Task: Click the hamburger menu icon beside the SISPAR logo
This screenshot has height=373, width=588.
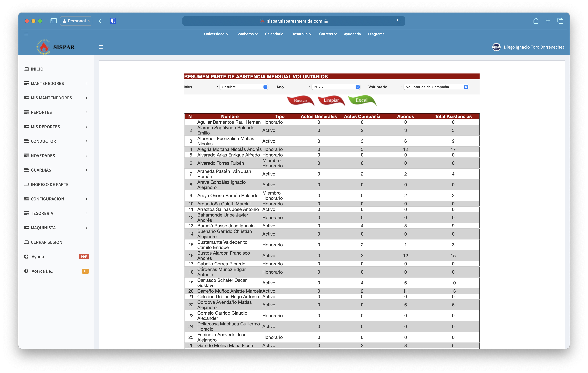Action: [x=101, y=47]
